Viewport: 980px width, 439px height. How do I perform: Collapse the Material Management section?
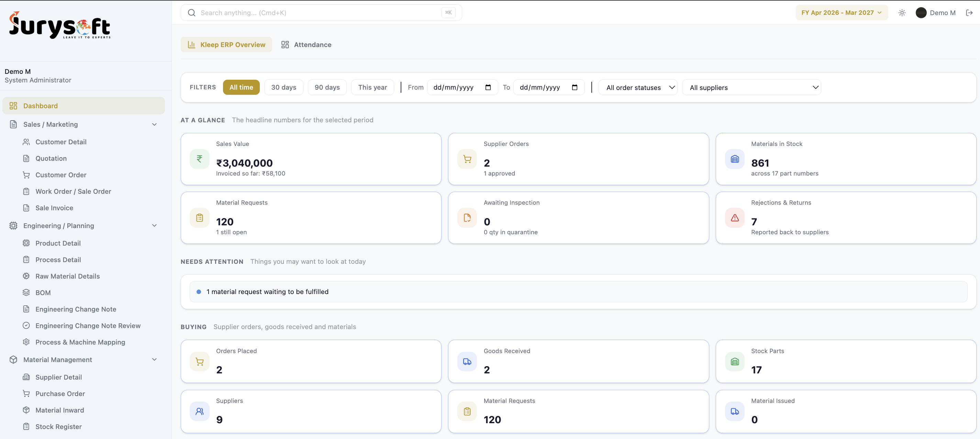84,360
